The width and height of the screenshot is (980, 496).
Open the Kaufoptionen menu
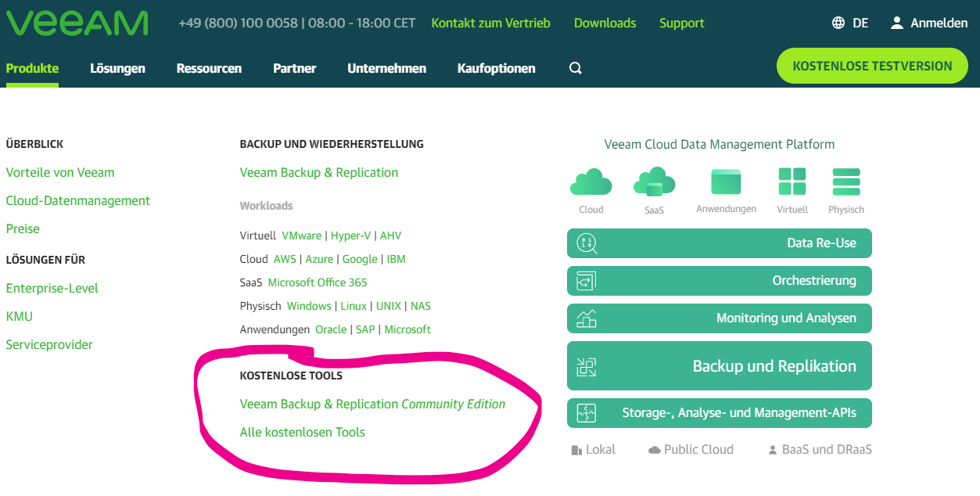pos(496,68)
